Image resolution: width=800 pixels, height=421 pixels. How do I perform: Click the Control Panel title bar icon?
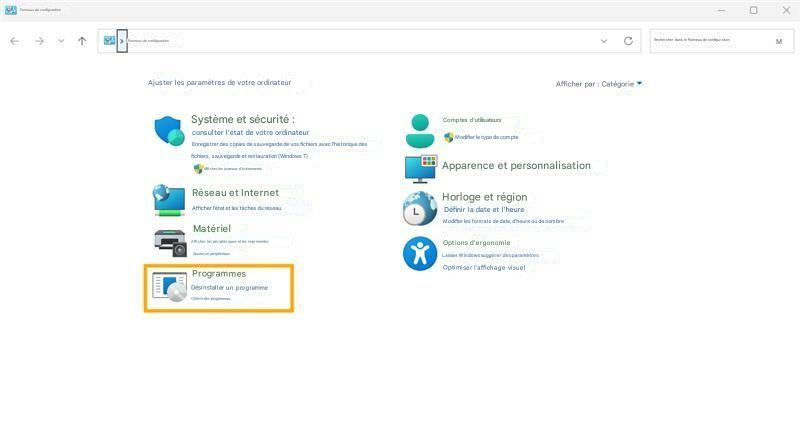11,10
